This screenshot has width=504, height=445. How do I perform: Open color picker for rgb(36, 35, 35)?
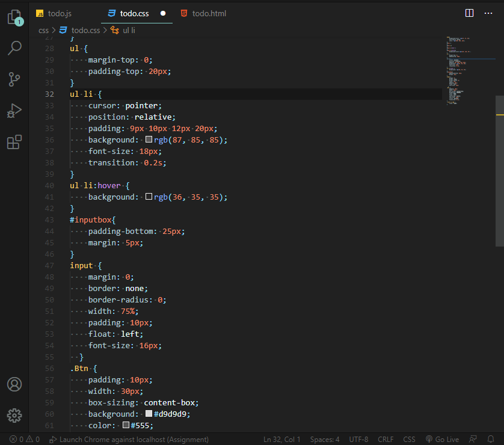149,197
